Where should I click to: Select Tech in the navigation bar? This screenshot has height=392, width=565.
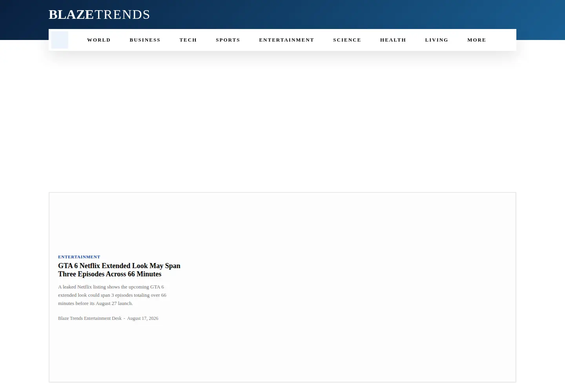[x=188, y=40]
